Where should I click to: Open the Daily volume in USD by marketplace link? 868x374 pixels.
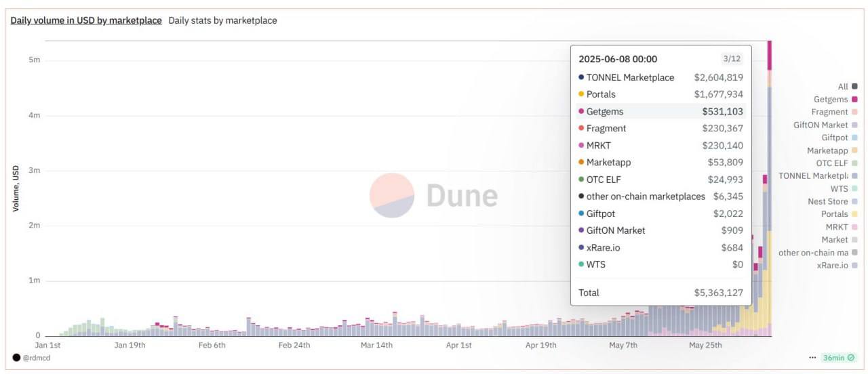click(86, 20)
